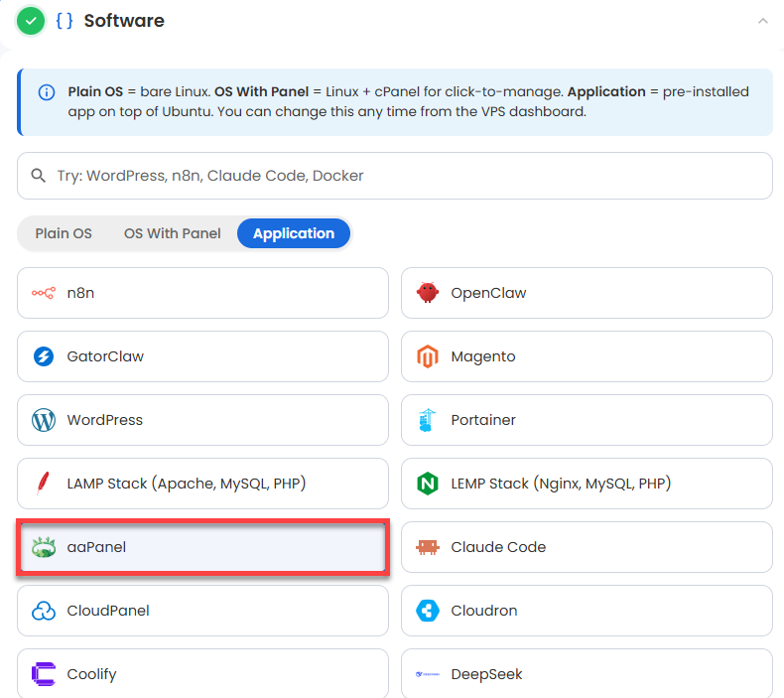The image size is (784, 698).
Task: Choose the Portainer application card
Action: (x=587, y=420)
